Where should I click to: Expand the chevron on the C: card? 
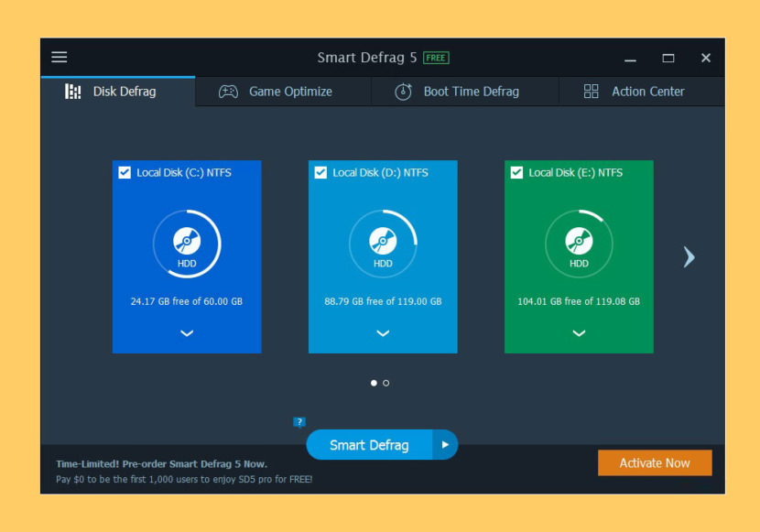click(187, 333)
